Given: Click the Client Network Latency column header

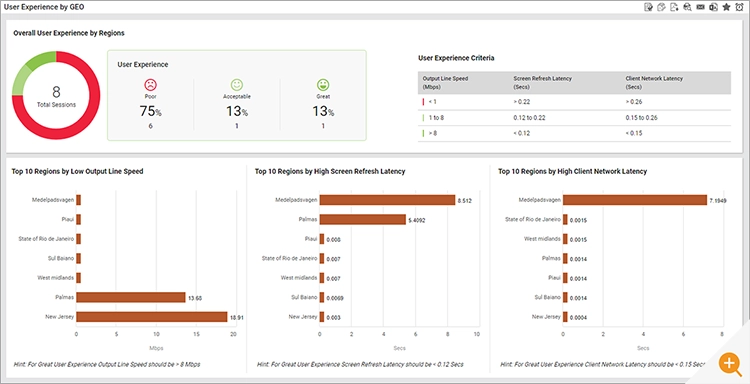Looking at the screenshot, I should tap(654, 82).
